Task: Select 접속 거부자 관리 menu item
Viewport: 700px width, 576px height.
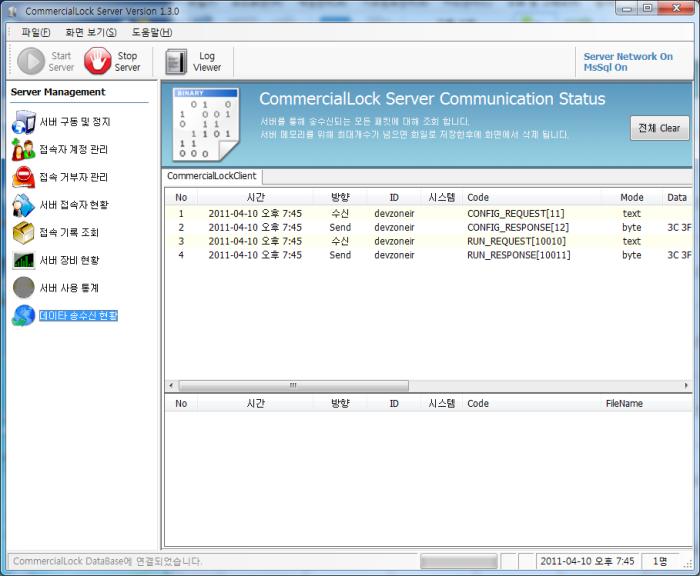Action: pyautogui.click(x=74, y=177)
